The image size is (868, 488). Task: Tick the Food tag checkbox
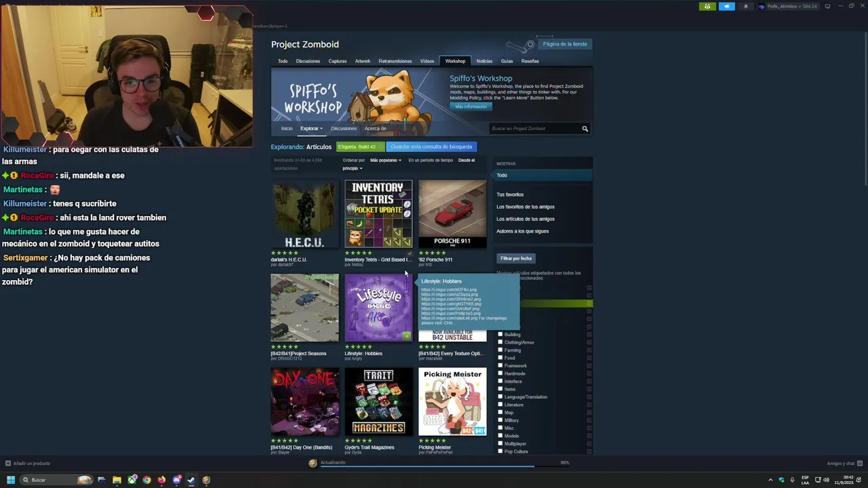coord(500,358)
